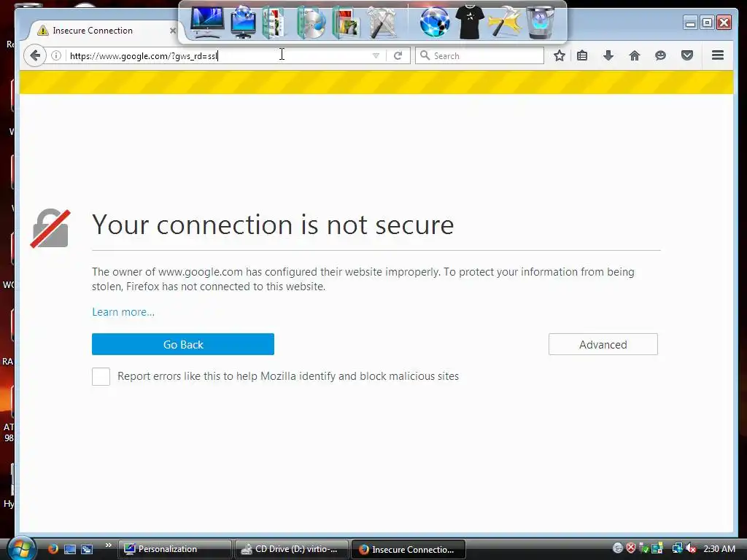
Task: Click the "Your connection is not secure" heading
Action: (x=273, y=225)
